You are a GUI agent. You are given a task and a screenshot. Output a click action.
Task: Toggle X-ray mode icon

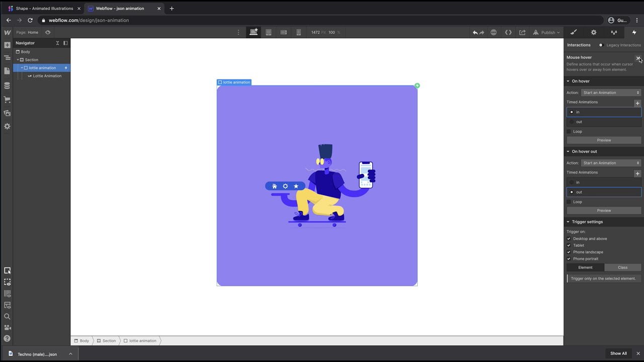click(x=7, y=305)
